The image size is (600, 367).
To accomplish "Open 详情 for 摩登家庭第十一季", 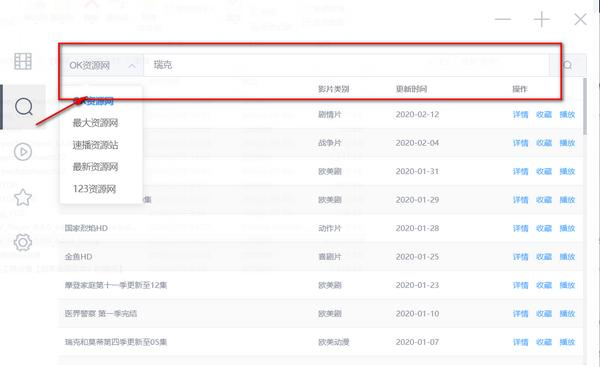I will (x=520, y=285).
